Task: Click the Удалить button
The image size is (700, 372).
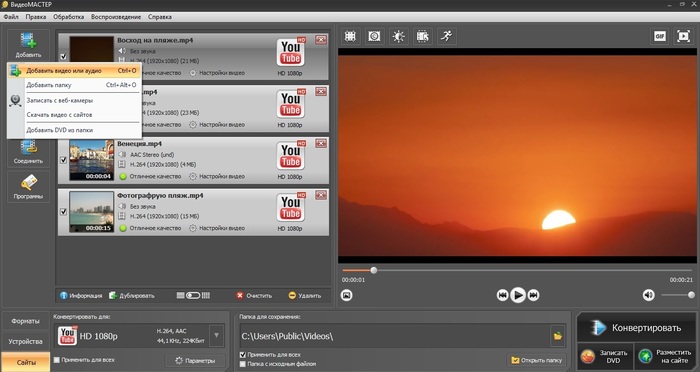Action: (x=305, y=296)
